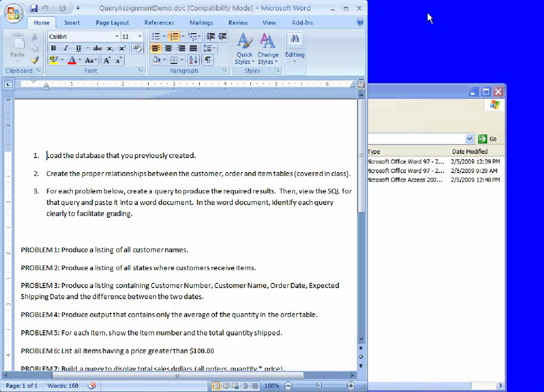Apply strikethrough formatting
This screenshot has width=544, height=392.
pyautogui.click(x=97, y=49)
